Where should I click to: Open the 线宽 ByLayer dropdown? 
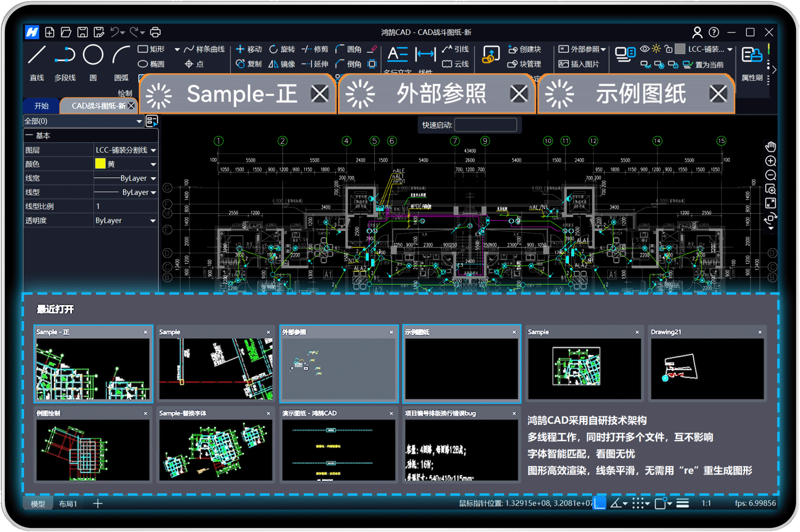click(153, 178)
